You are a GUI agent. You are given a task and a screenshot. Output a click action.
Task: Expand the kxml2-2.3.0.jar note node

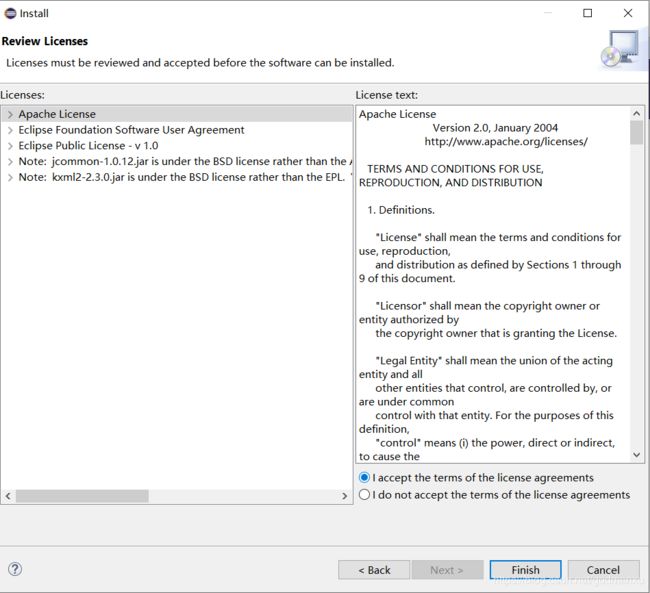click(x=10, y=177)
